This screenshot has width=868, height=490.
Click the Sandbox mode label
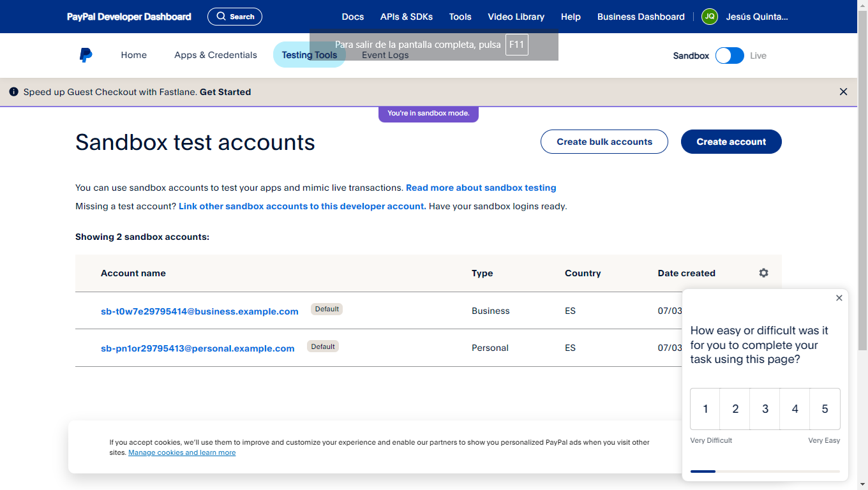pos(691,56)
